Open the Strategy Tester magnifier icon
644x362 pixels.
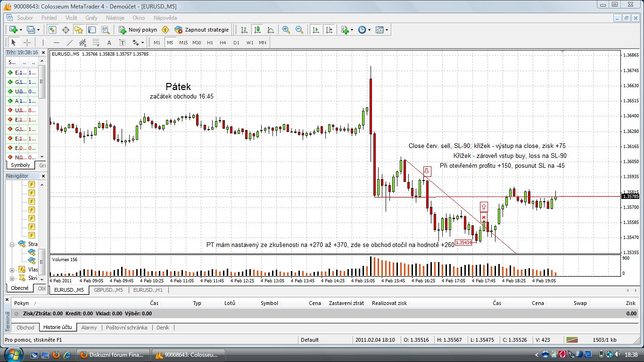(x=105, y=30)
